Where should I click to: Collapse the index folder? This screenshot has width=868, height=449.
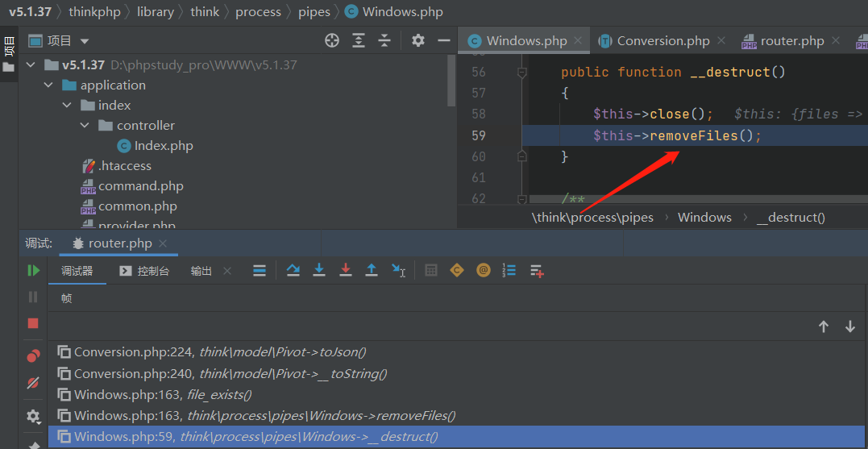pyautogui.click(x=67, y=105)
